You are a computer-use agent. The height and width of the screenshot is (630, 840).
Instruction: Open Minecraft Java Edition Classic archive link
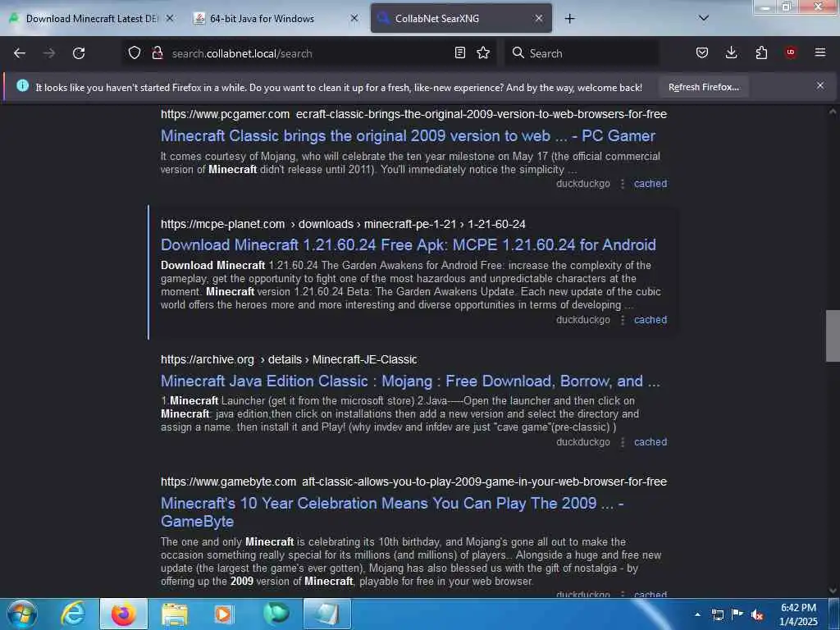[x=410, y=381]
